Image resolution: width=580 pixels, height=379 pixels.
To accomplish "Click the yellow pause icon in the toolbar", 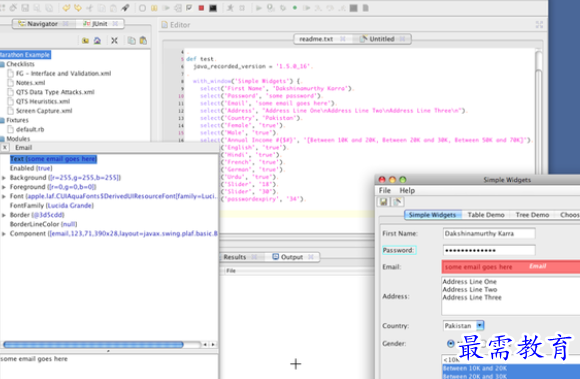I will click(x=154, y=8).
